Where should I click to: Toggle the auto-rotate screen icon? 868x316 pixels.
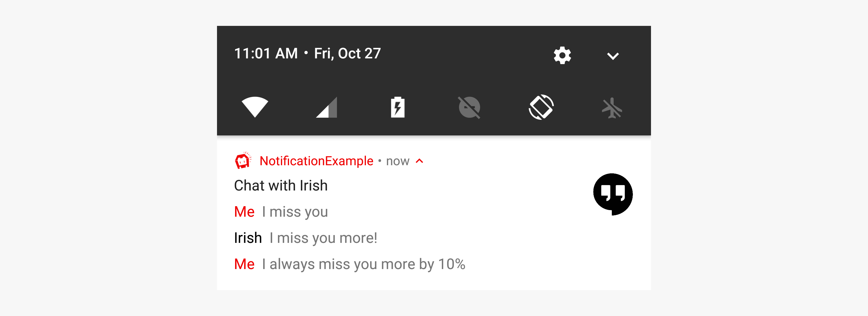(x=541, y=107)
